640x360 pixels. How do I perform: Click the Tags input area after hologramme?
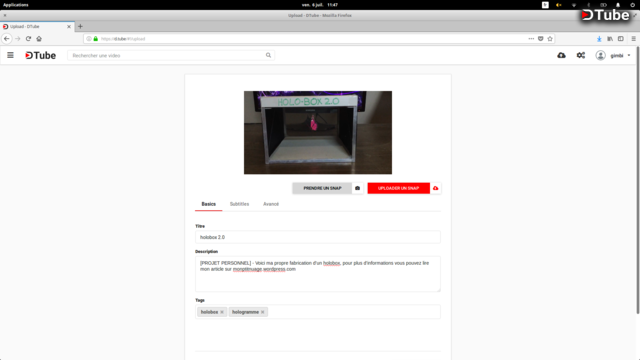coord(353,312)
